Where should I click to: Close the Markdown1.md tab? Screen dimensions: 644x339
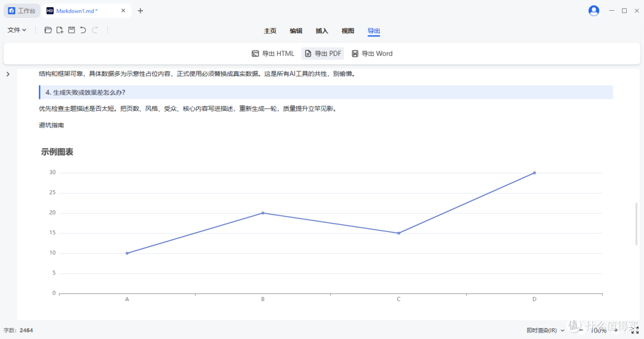pos(123,11)
